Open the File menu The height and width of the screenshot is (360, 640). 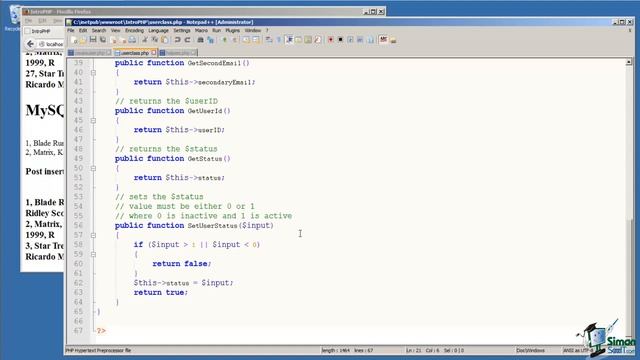tap(71, 30)
